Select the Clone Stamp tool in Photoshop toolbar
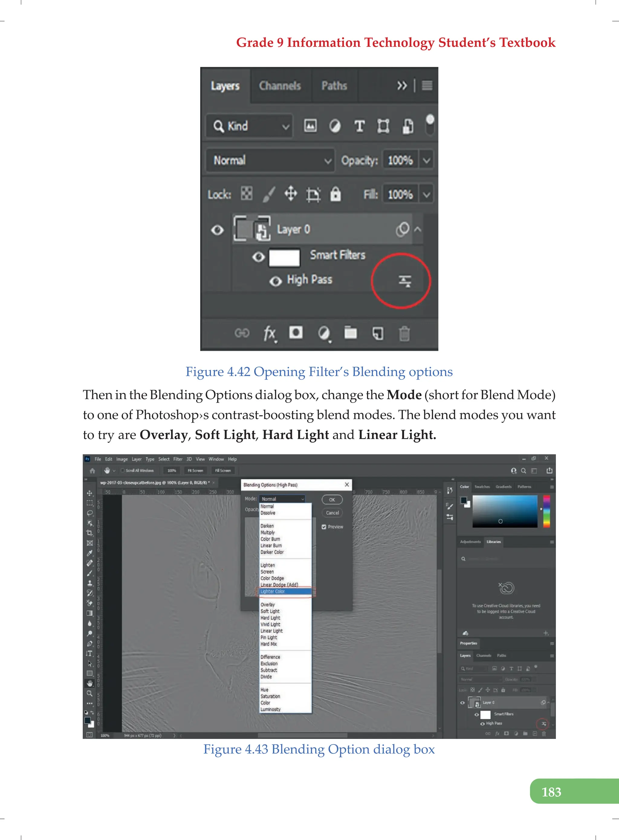The image size is (619, 840). click(89, 583)
